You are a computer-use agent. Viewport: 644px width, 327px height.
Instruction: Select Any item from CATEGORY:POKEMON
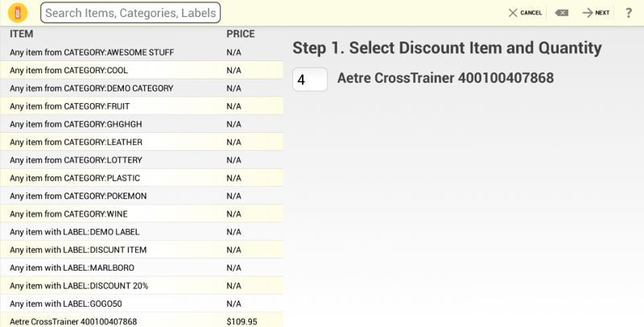(142, 196)
